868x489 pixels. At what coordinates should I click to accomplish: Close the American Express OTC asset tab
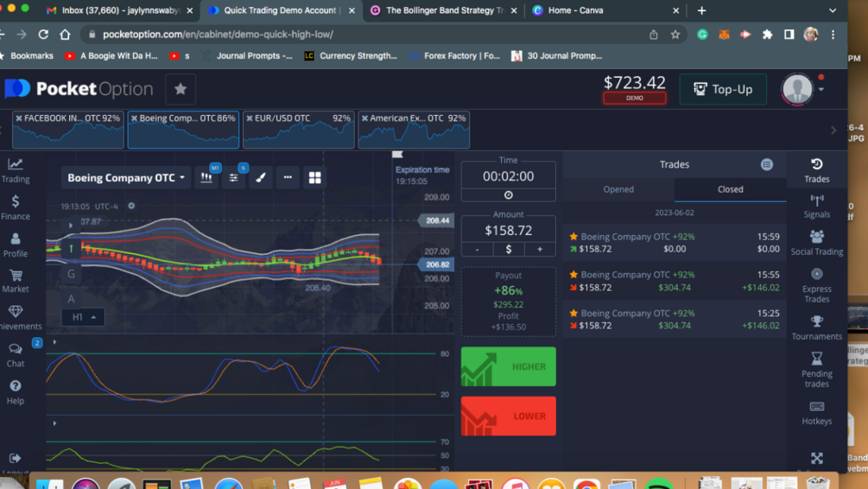pyautogui.click(x=364, y=118)
